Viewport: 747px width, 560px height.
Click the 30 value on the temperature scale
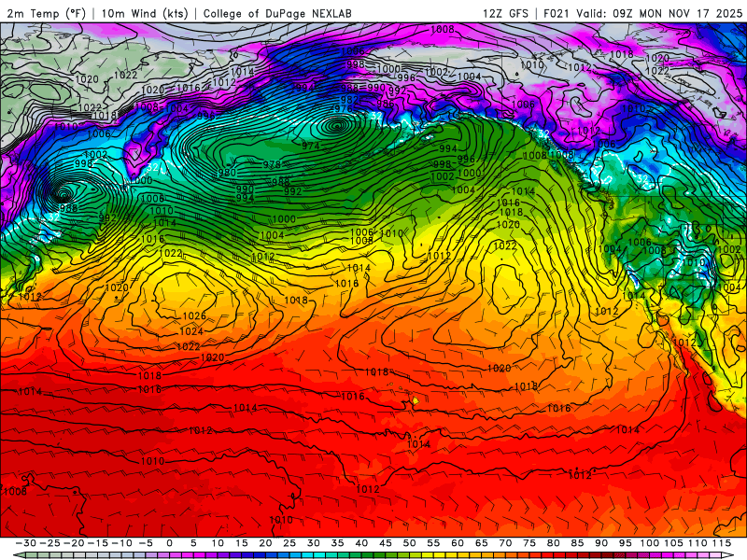click(314, 543)
